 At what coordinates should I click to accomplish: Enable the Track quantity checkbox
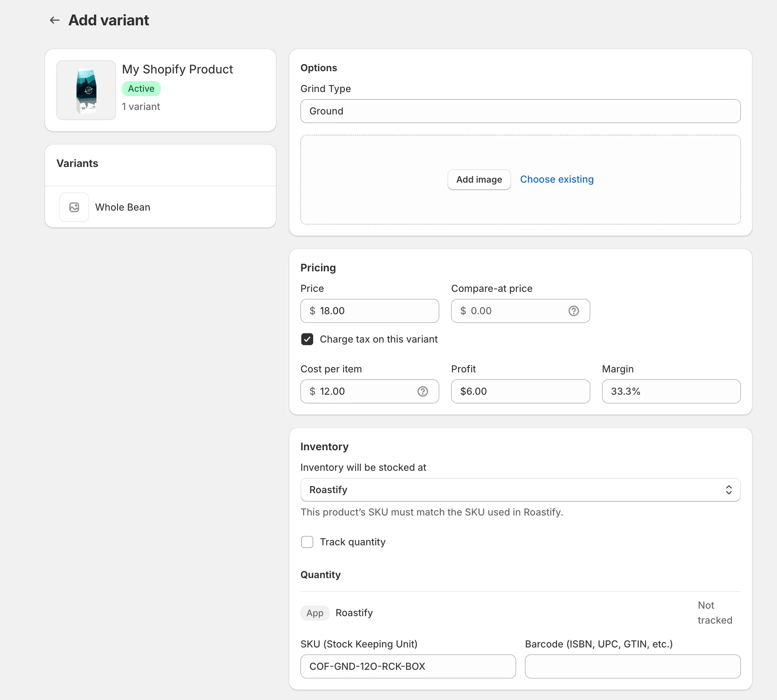pyautogui.click(x=307, y=542)
